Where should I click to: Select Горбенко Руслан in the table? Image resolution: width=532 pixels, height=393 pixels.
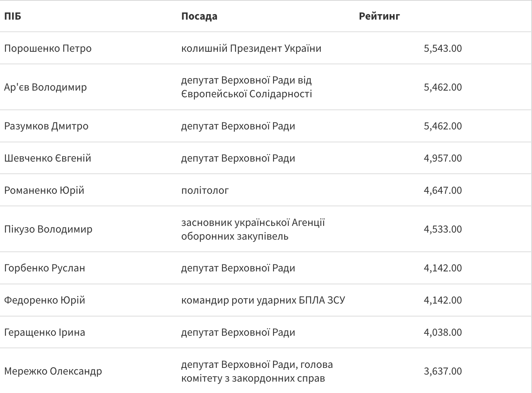(45, 268)
